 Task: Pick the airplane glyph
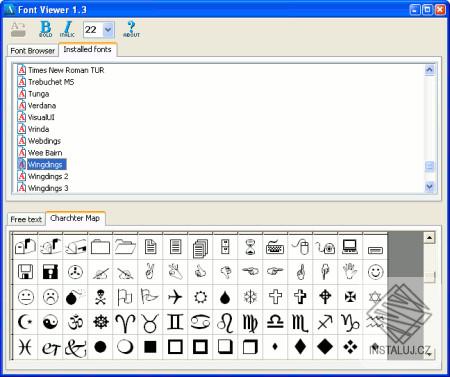point(175,297)
